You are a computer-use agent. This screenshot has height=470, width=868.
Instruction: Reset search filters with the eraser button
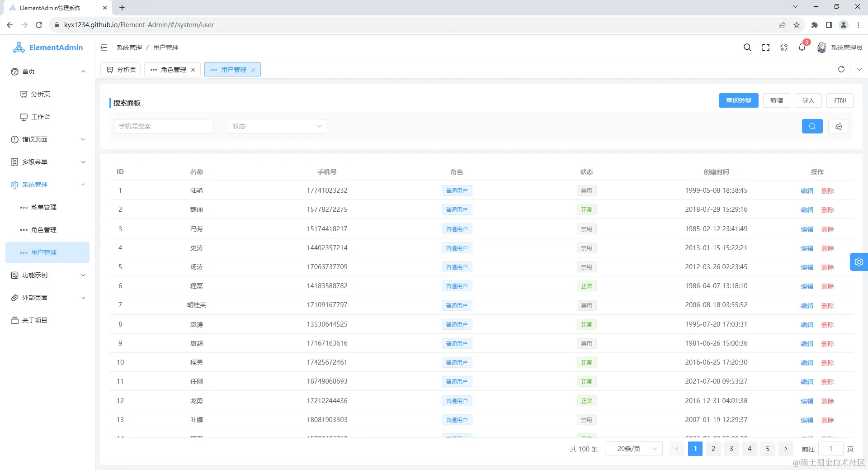[839, 126]
